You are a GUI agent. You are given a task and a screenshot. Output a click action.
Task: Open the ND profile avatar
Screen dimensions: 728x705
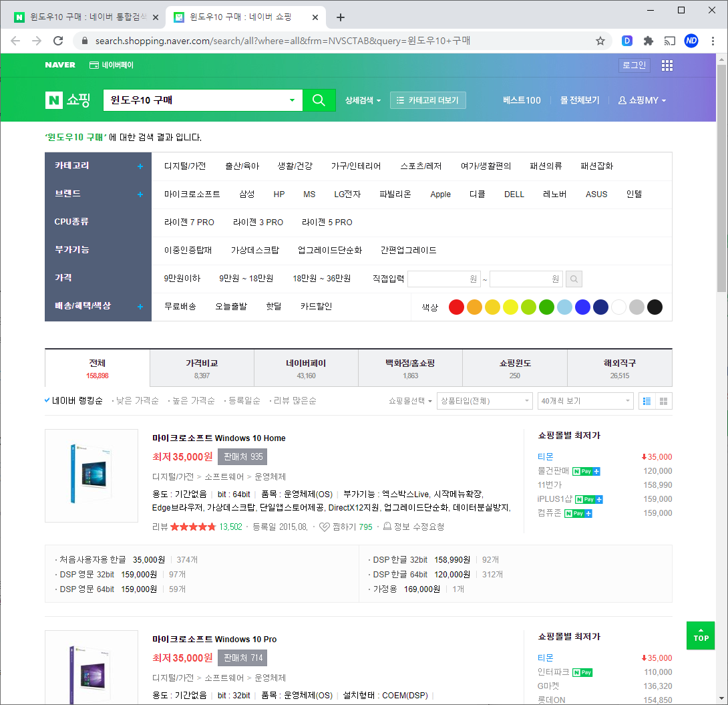click(x=691, y=41)
